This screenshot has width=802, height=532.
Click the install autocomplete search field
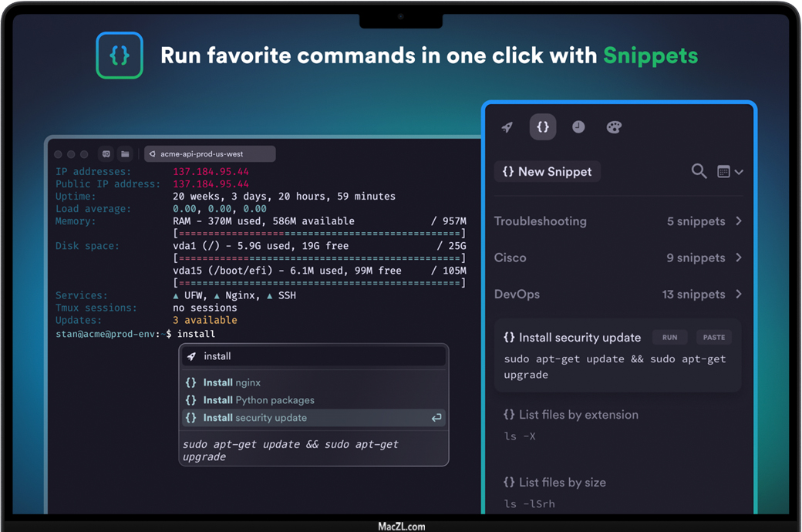point(316,356)
